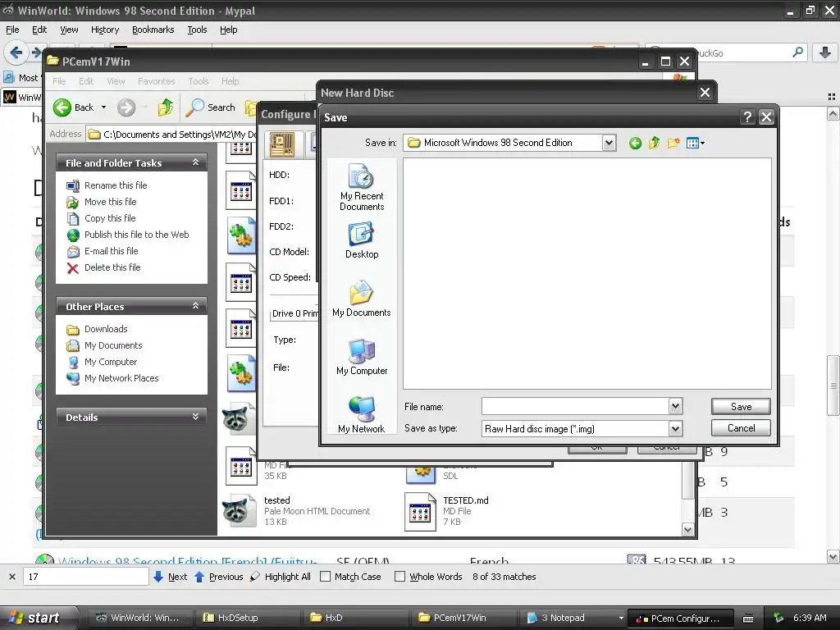Click Previous in the find bar

pyautogui.click(x=218, y=577)
